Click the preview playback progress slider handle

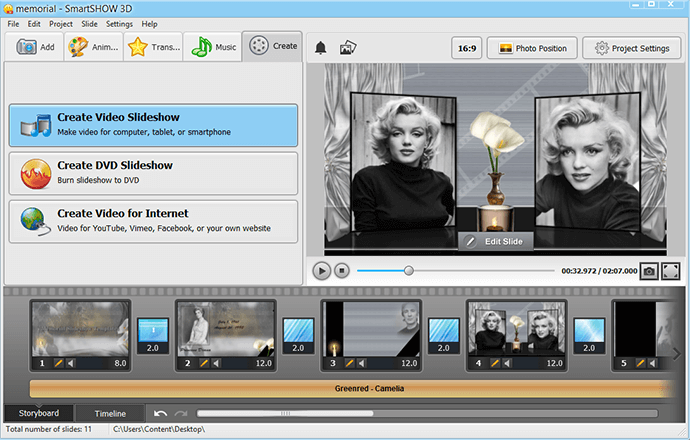pyautogui.click(x=409, y=271)
